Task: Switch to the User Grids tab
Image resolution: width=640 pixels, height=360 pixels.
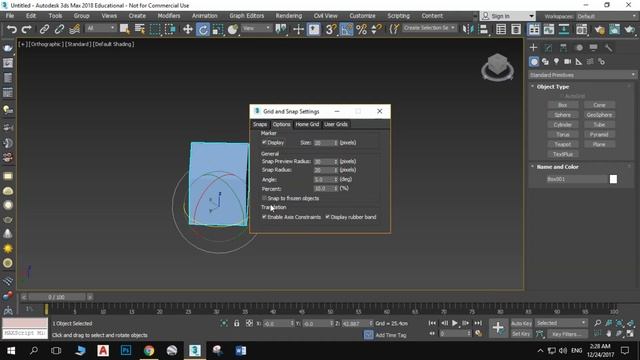Action: click(336, 124)
